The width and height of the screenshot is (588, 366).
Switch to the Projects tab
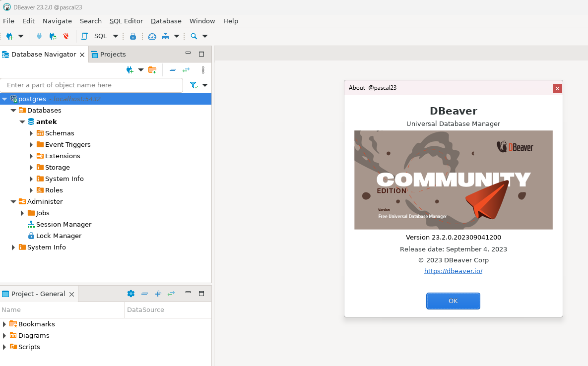[113, 54]
